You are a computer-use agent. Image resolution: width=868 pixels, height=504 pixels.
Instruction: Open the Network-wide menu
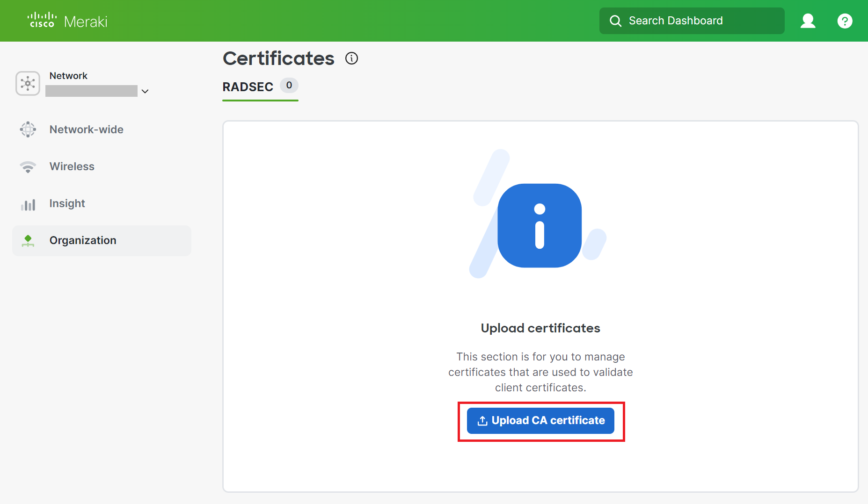click(x=87, y=130)
